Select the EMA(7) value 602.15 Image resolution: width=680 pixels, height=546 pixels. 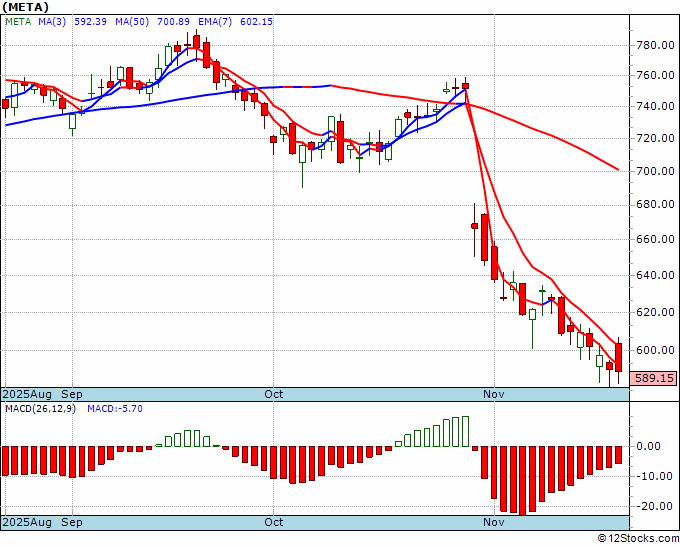[257, 21]
